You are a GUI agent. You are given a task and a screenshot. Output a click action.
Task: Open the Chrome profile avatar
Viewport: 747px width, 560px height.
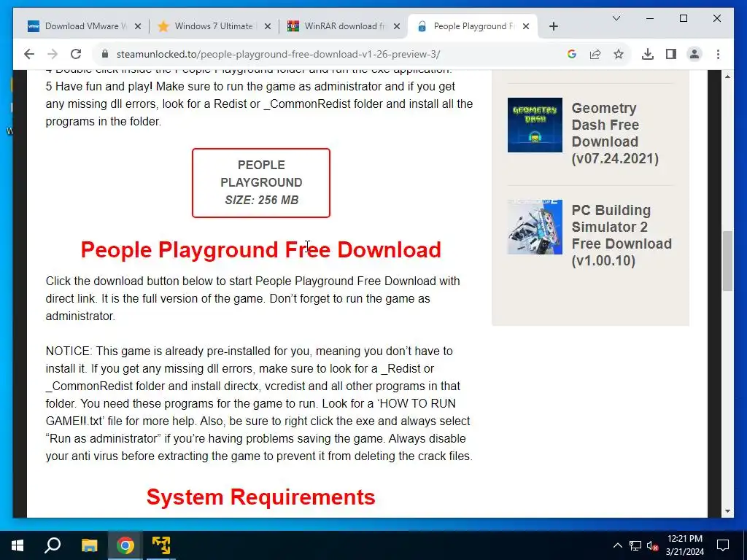pyautogui.click(x=694, y=54)
